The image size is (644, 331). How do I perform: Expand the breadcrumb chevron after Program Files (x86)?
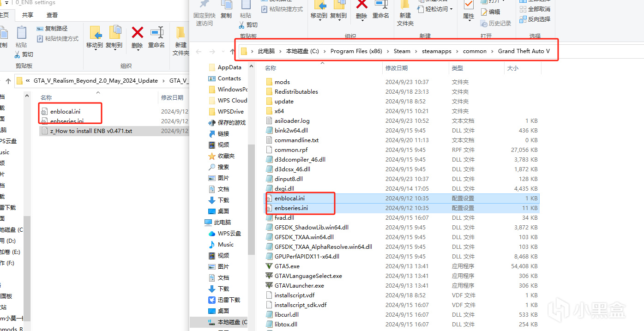(x=388, y=51)
